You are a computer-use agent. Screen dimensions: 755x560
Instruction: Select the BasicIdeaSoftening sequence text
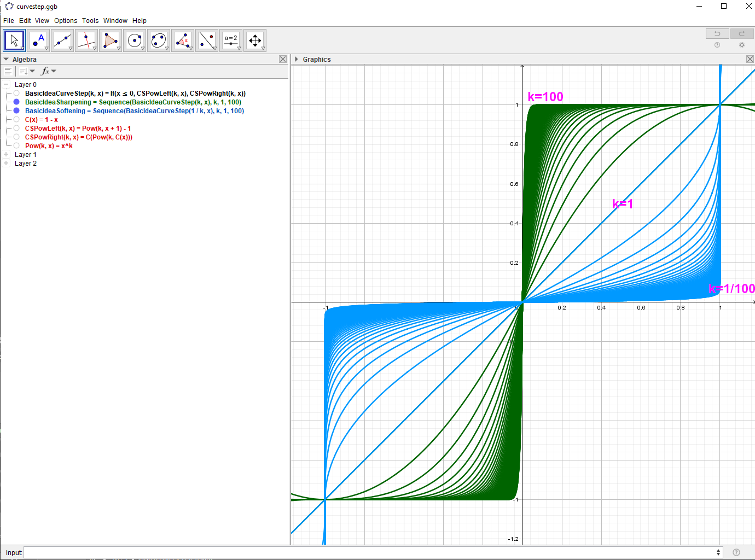135,111
